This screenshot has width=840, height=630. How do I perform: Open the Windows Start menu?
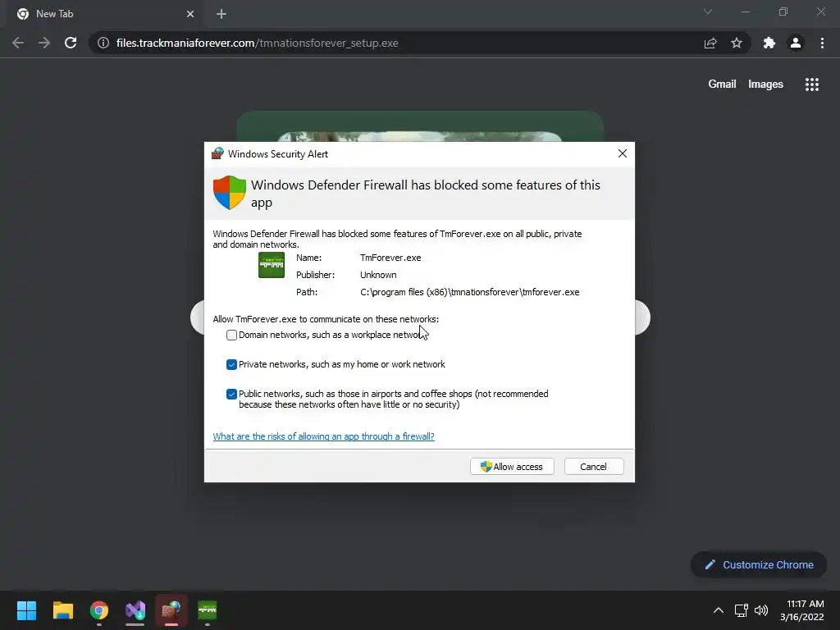click(27, 610)
